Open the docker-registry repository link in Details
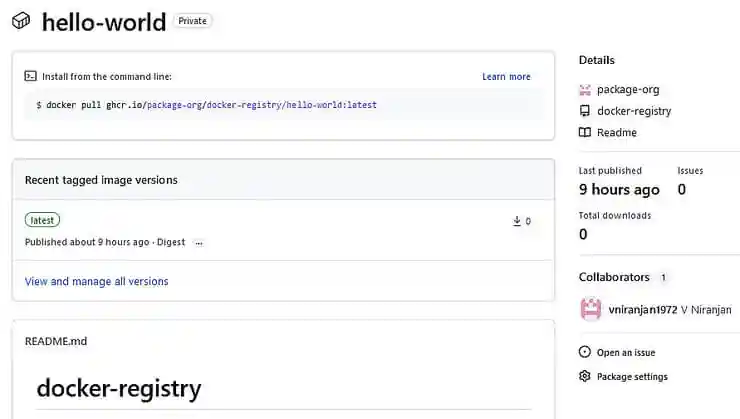Screen dimensions: 740x419 (634, 111)
